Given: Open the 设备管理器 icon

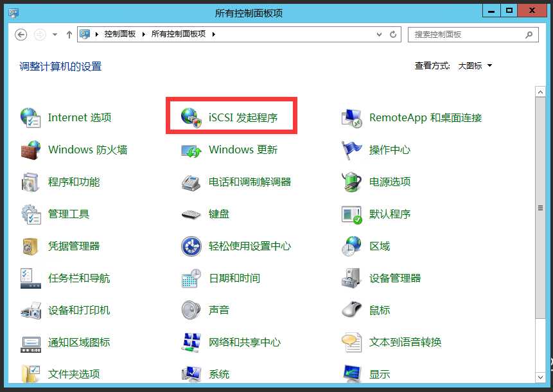Looking at the screenshot, I should pyautogui.click(x=351, y=278).
